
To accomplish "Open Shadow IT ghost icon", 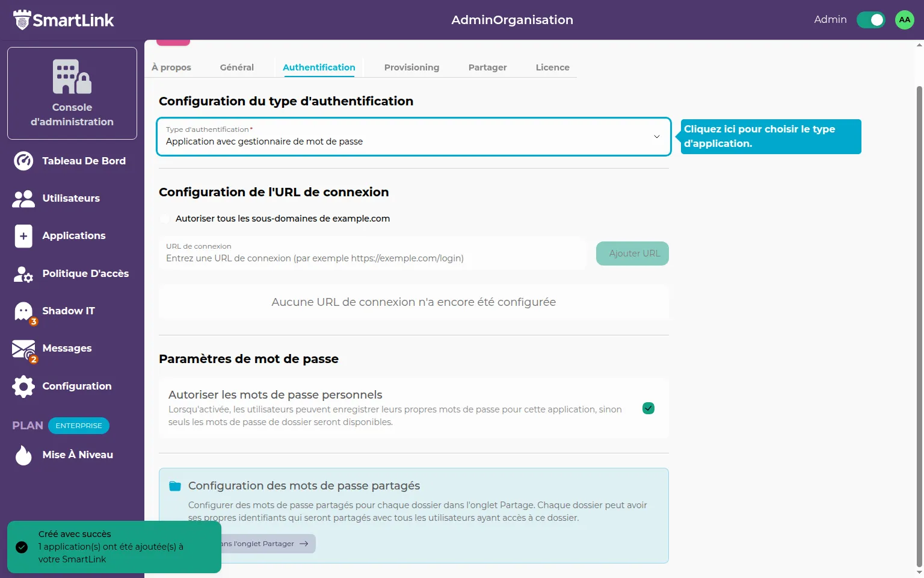I will point(23,311).
